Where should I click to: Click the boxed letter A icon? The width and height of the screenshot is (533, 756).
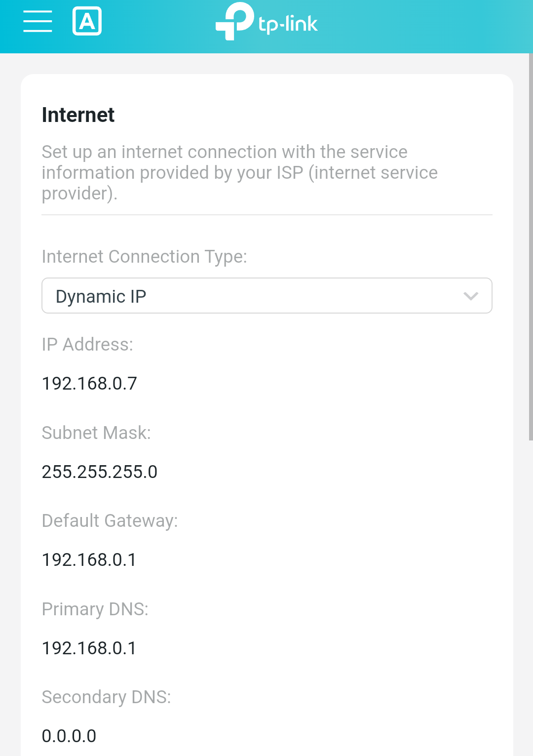(87, 21)
